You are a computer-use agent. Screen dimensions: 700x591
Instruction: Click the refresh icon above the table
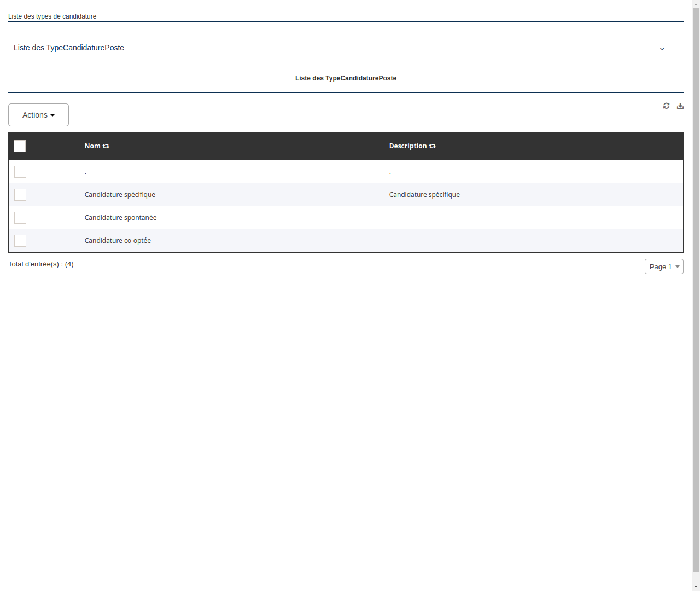tap(666, 106)
